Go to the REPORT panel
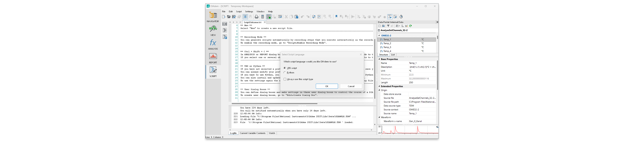This screenshot has width=644, height=142. click(x=213, y=58)
